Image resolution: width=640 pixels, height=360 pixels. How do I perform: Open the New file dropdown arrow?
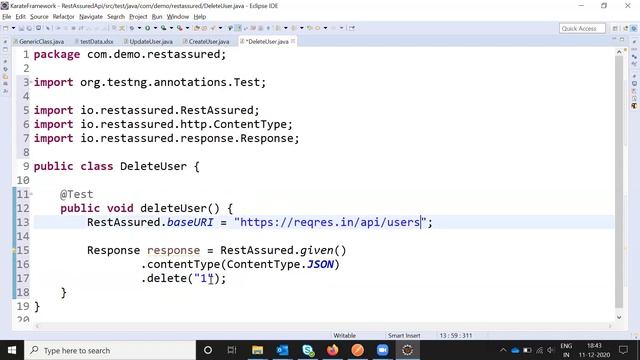[13, 28]
